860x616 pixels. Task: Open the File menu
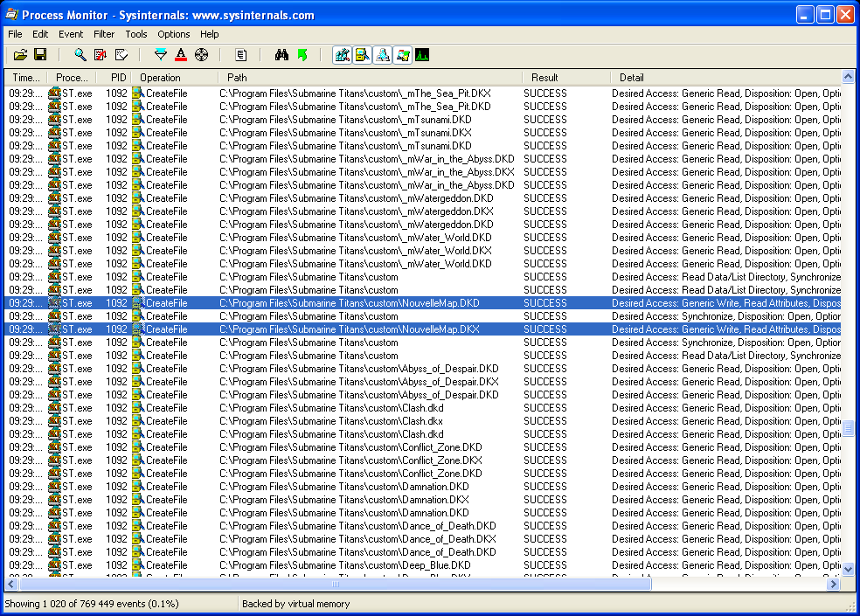coord(15,34)
